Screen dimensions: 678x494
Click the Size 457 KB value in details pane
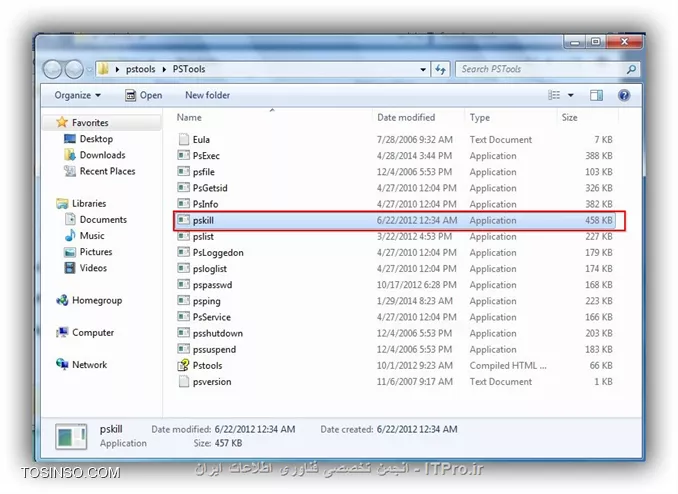pyautogui.click(x=228, y=443)
